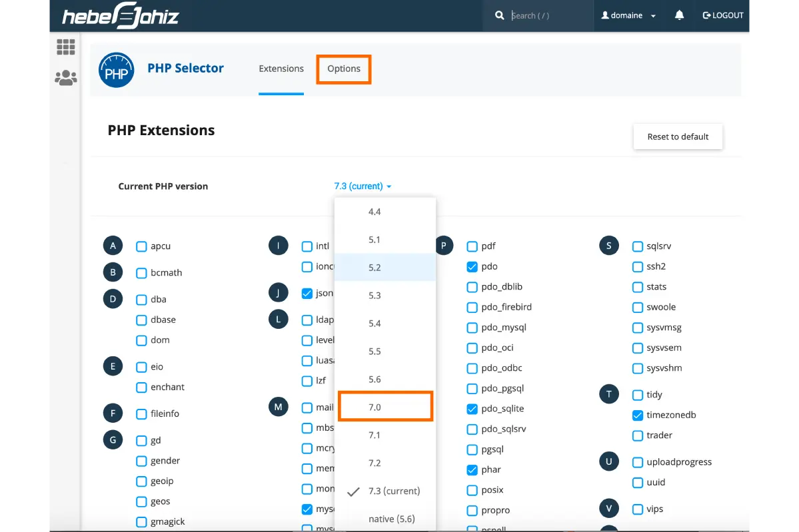
Task: Open the Extensions tab
Action: click(x=281, y=69)
